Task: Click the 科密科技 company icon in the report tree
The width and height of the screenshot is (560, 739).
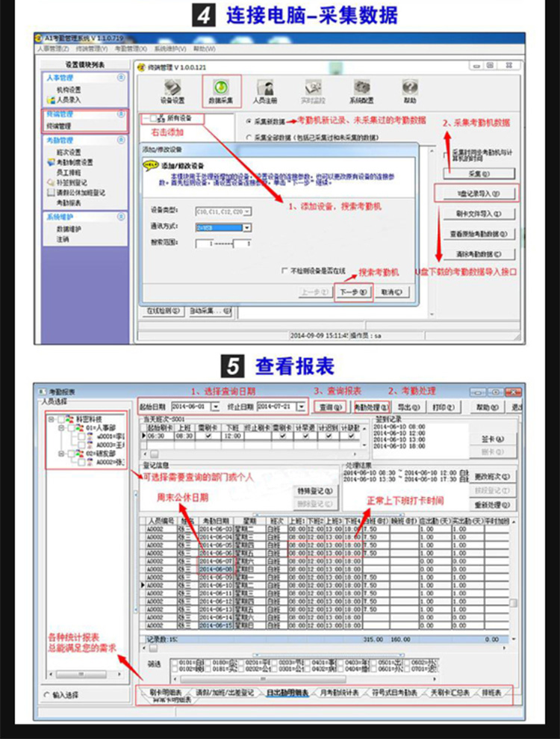Action: [69, 419]
